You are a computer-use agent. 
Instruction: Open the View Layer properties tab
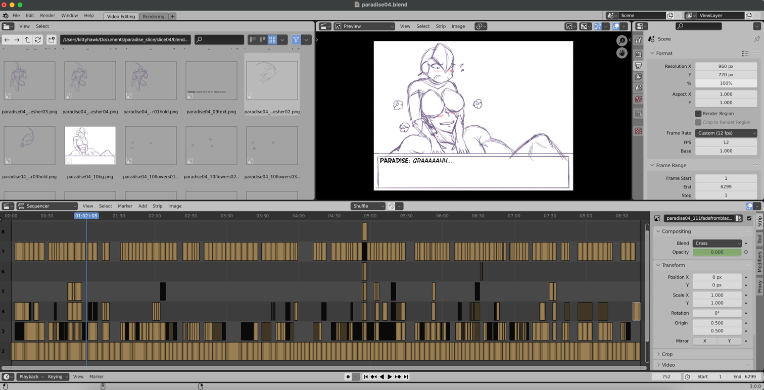pyautogui.click(x=639, y=77)
